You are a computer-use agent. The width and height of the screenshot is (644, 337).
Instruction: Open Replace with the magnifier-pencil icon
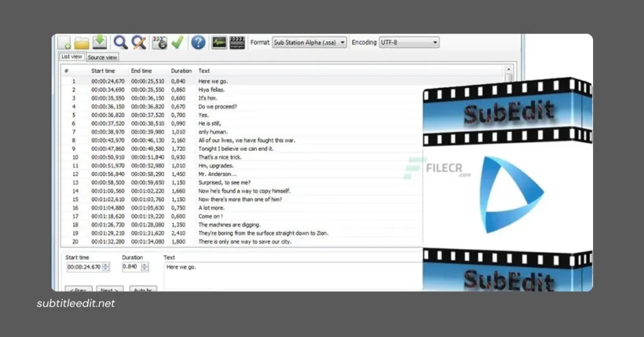(x=139, y=42)
